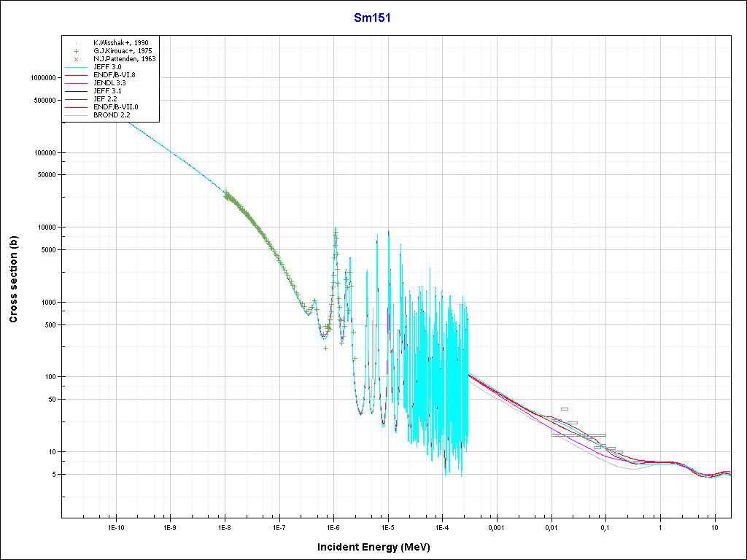Click the K.Wisshak+, 1990 legend text
The image size is (747, 560).
(x=121, y=42)
